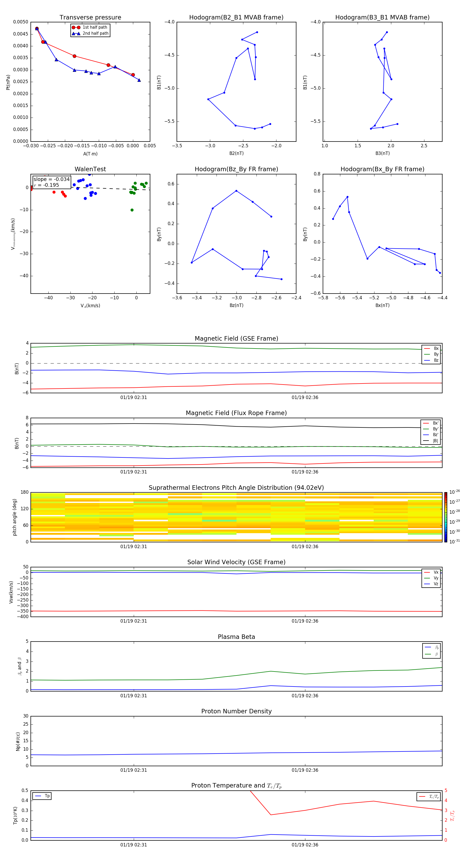The width and height of the screenshot is (473, 868).
Task: Click the "Hodogram(Bx_By FR frame)" title
Action: (x=382, y=169)
